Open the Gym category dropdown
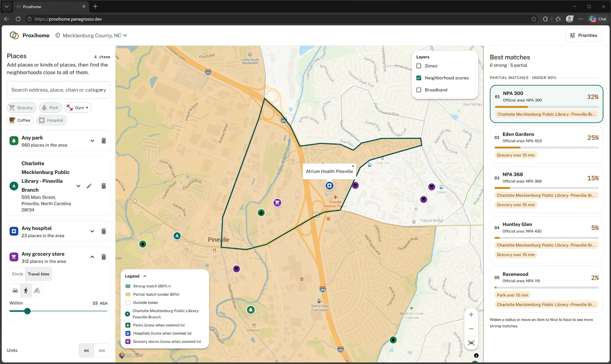This screenshot has height=364, width=611. [78, 108]
